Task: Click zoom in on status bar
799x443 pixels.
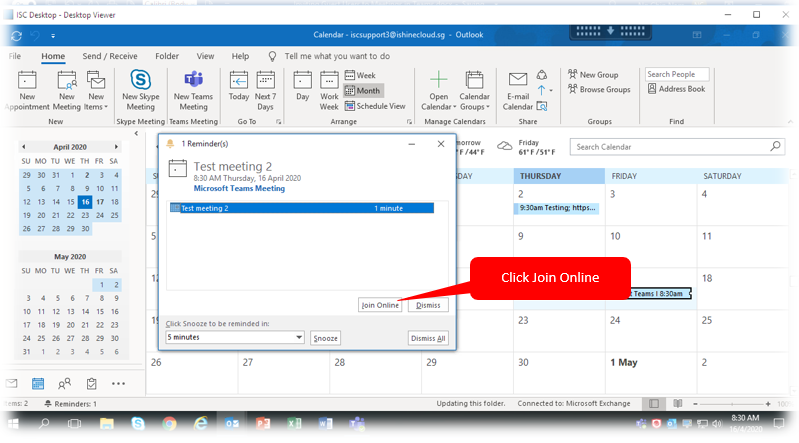Action: click(768, 404)
